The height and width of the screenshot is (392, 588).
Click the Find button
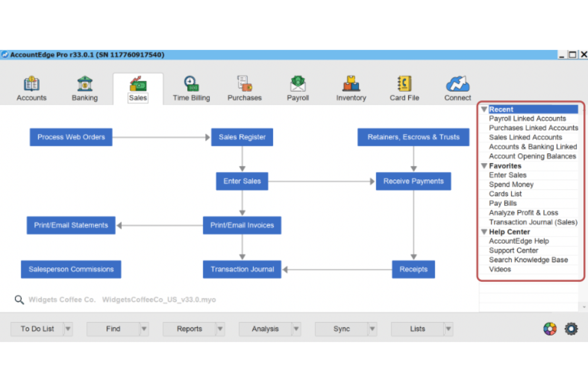(113, 329)
